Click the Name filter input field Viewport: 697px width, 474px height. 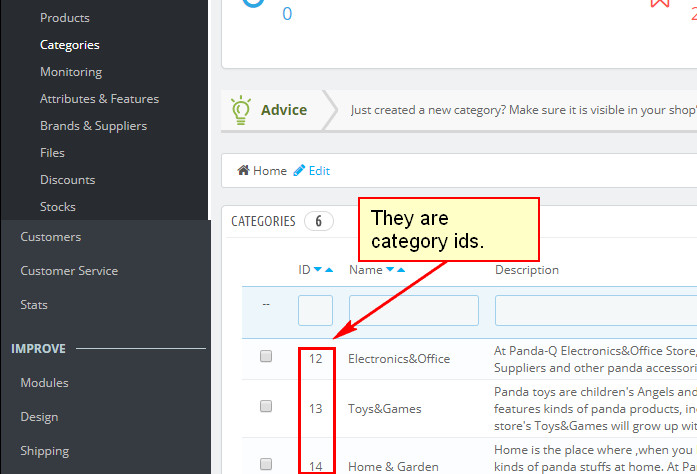pos(414,310)
